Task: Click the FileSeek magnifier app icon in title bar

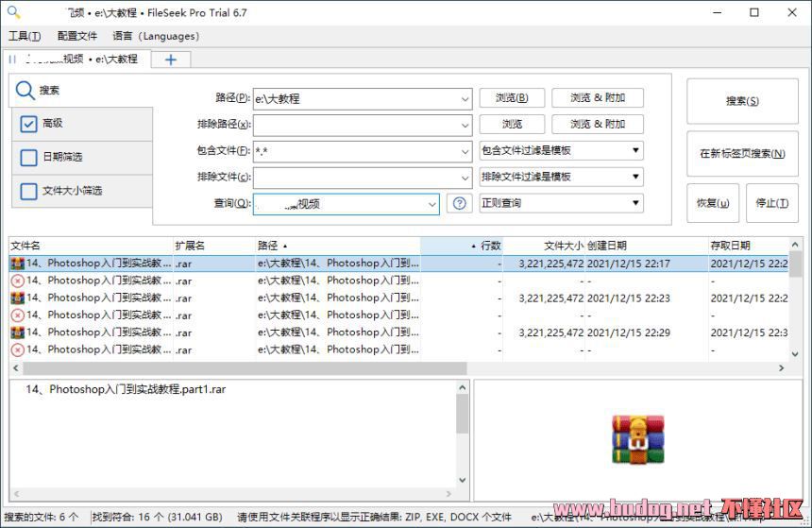Action: pos(13,12)
